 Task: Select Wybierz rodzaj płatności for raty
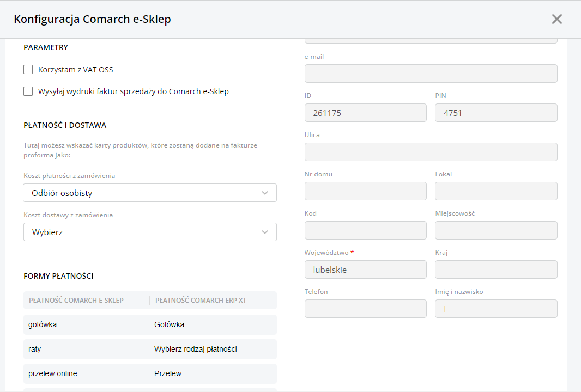[195, 349]
